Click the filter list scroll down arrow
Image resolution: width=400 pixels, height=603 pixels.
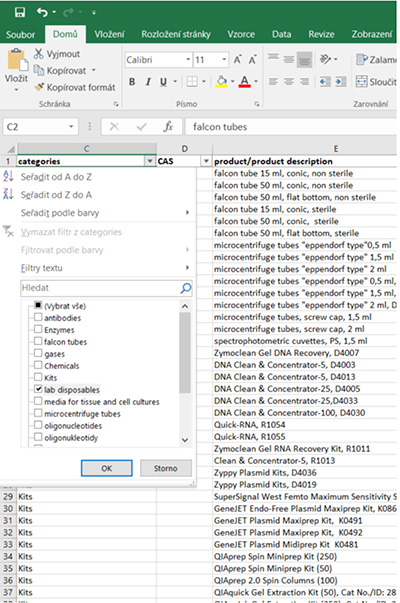pyautogui.click(x=185, y=440)
